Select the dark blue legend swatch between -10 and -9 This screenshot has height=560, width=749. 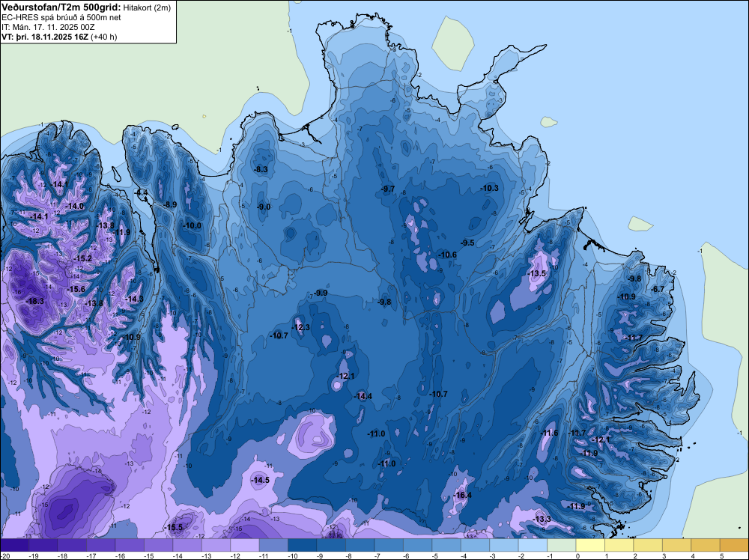303,545
